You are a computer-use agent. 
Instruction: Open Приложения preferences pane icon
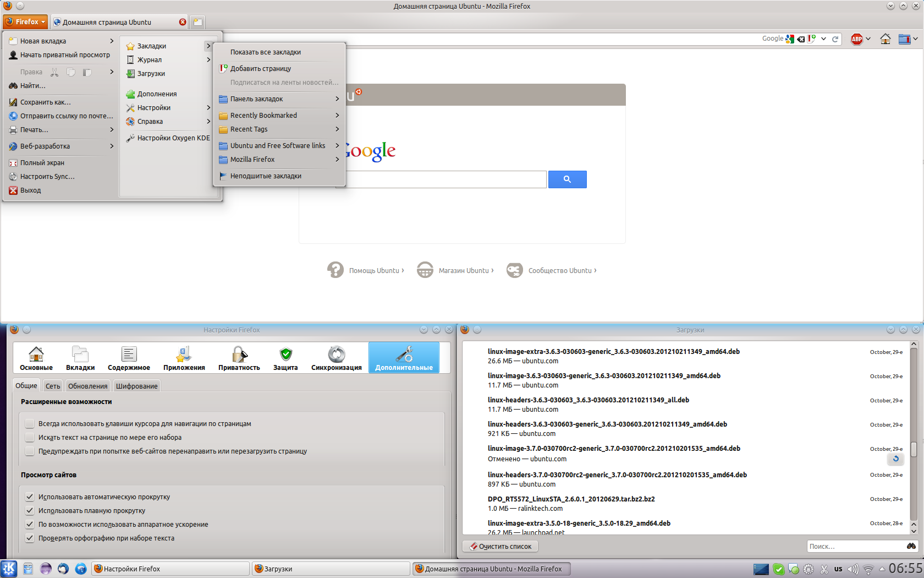184,358
